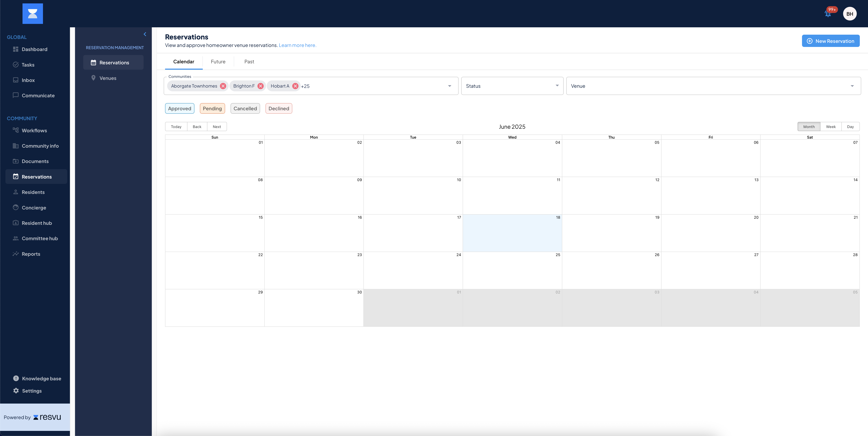Open Dashboard from the sidebar

pyautogui.click(x=34, y=49)
